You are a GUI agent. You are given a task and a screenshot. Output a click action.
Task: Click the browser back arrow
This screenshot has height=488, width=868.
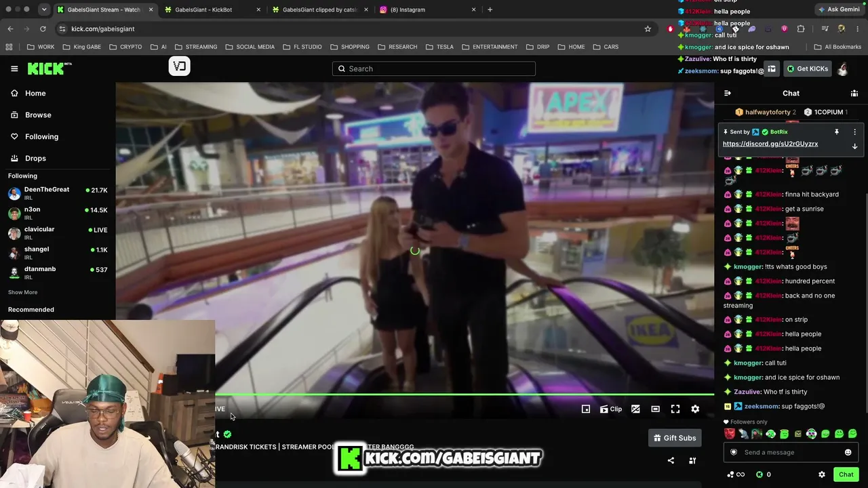click(x=10, y=28)
